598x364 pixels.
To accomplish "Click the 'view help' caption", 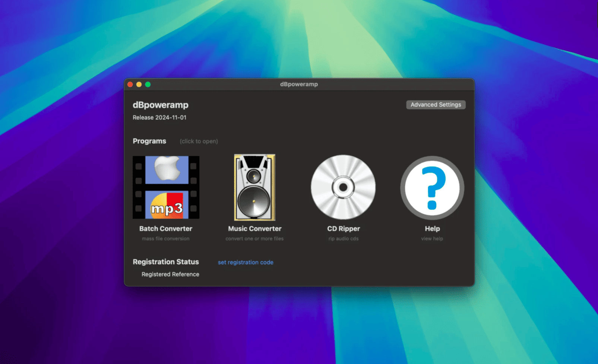I will (x=432, y=239).
